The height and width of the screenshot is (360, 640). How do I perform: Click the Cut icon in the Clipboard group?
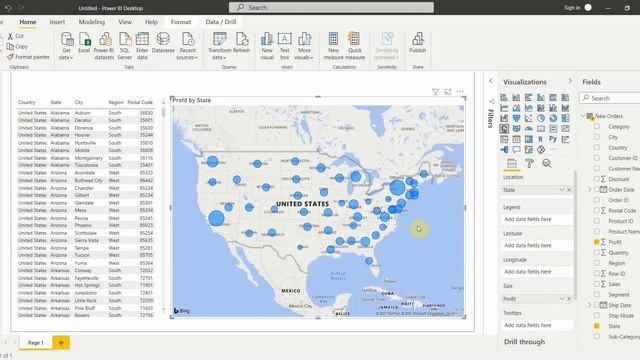click(x=11, y=36)
